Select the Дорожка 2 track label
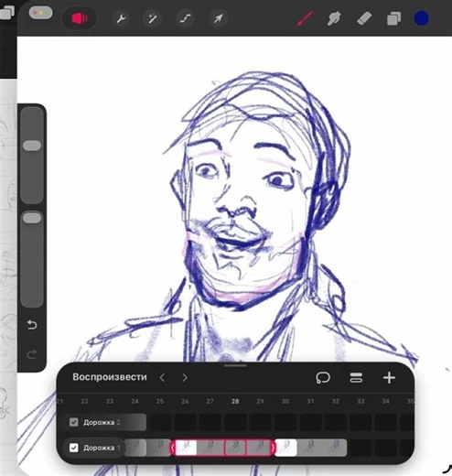Viewport: 452px width, 476px height. (x=102, y=422)
